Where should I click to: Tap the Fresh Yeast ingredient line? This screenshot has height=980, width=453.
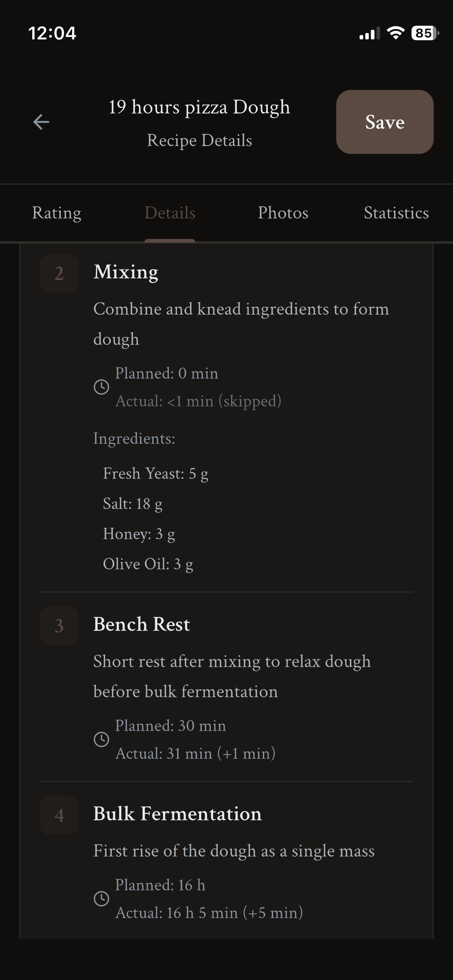(x=156, y=474)
